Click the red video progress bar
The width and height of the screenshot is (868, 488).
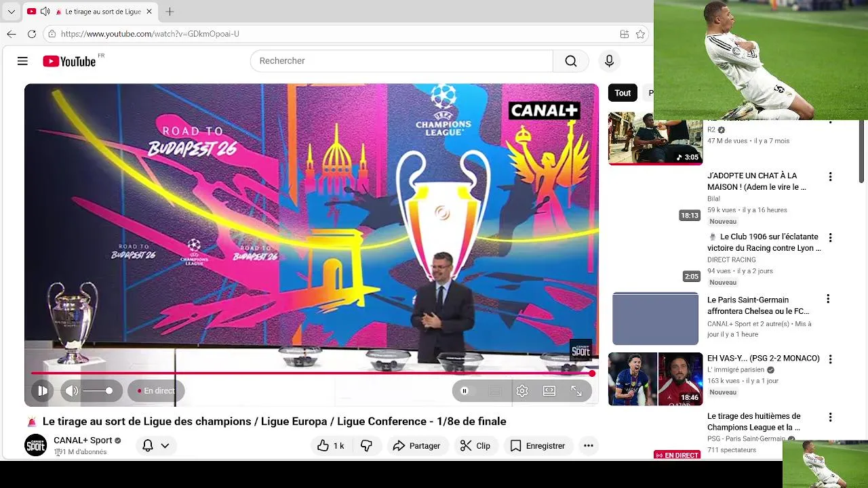click(x=311, y=373)
